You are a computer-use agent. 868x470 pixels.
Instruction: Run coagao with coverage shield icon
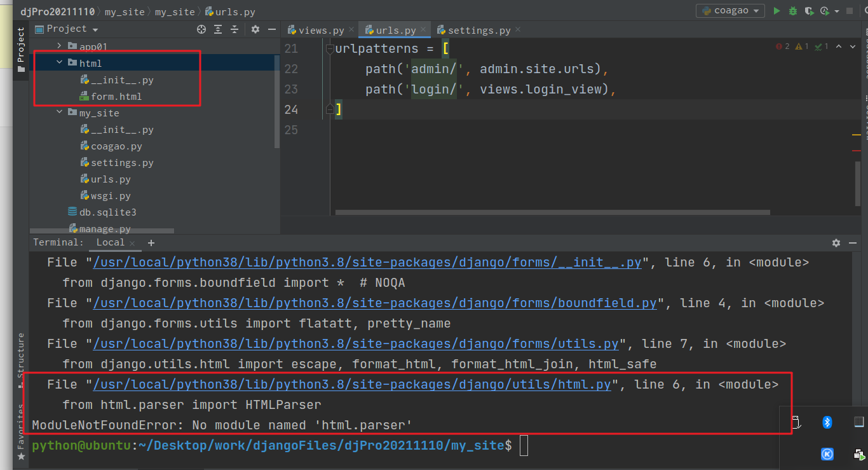point(809,11)
